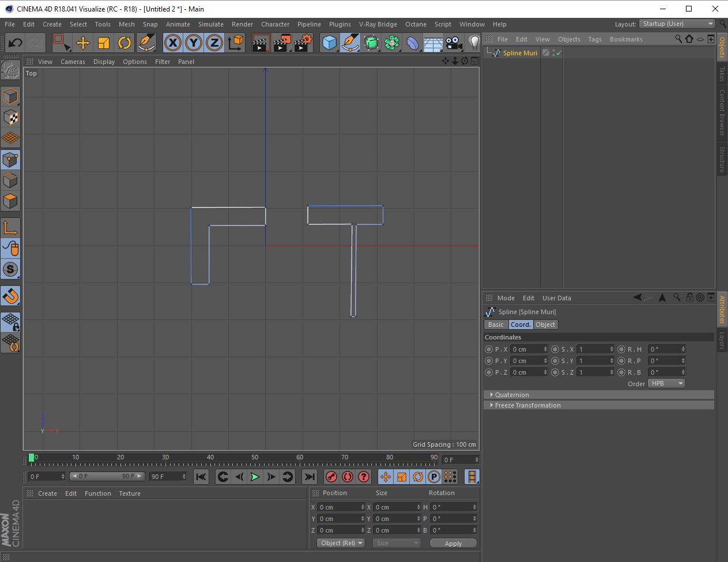Image resolution: width=728 pixels, height=562 pixels.
Task: Add a Cube primitive object
Action: 329,43
